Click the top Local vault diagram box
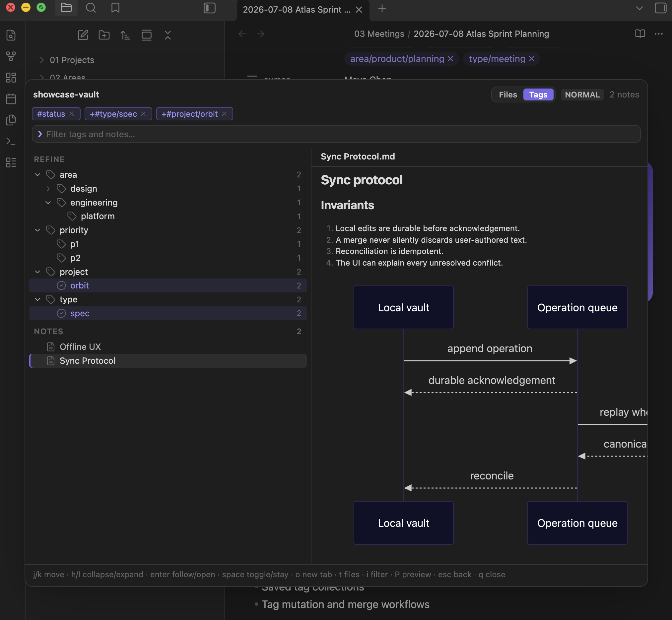 (x=403, y=308)
